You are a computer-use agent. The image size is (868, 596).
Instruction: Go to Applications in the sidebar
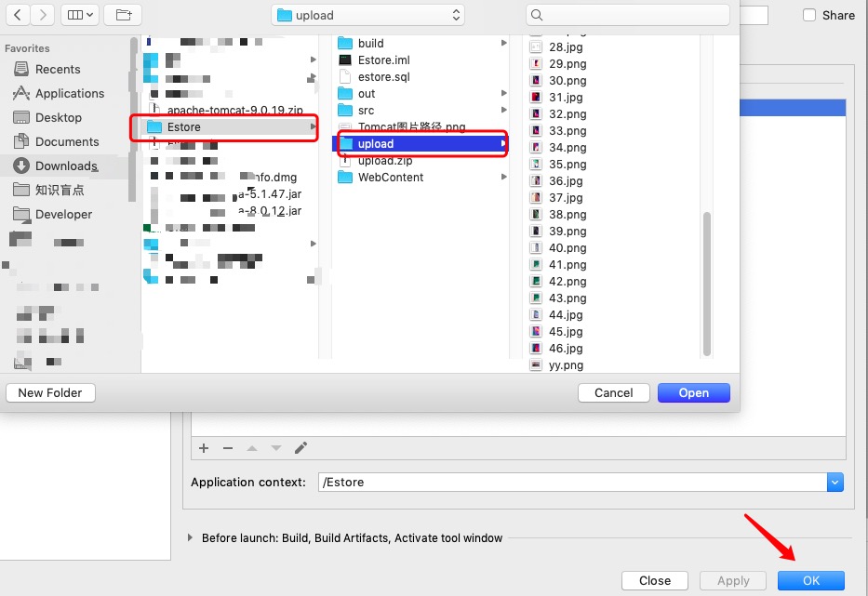point(69,94)
